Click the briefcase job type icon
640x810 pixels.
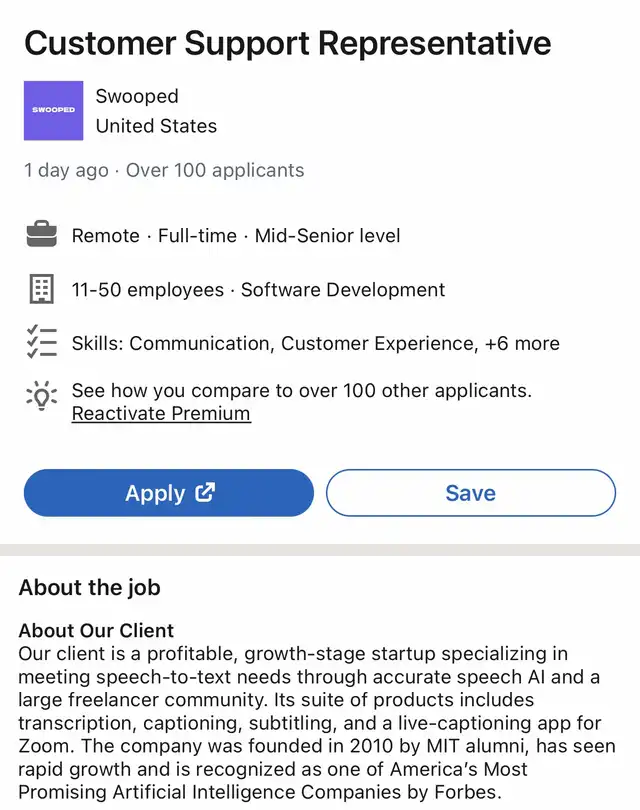(x=41, y=236)
